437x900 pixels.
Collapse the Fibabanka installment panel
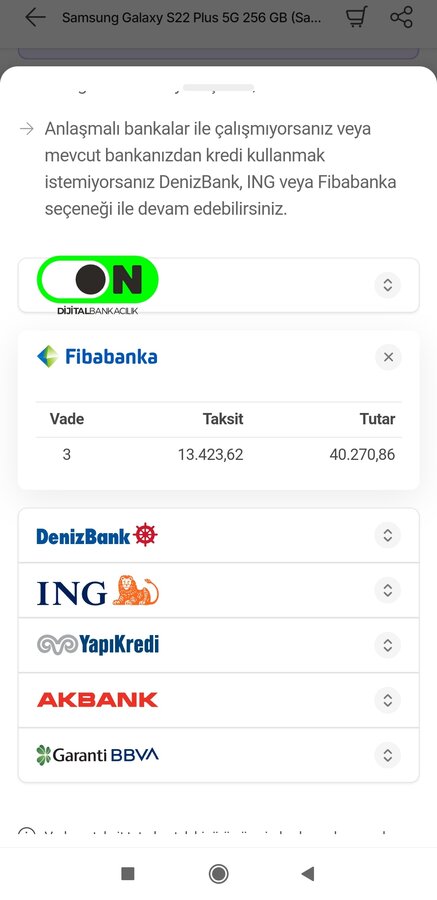[x=388, y=357]
